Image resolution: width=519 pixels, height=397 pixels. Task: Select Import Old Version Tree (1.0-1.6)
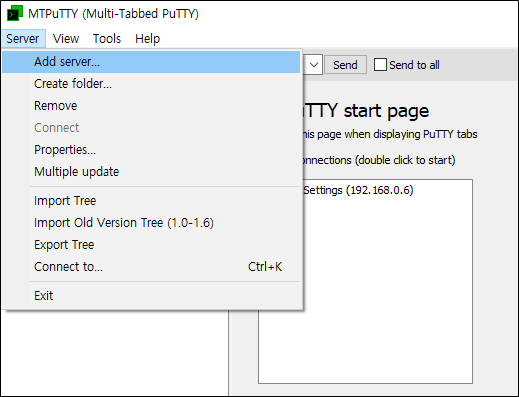[x=151, y=223]
